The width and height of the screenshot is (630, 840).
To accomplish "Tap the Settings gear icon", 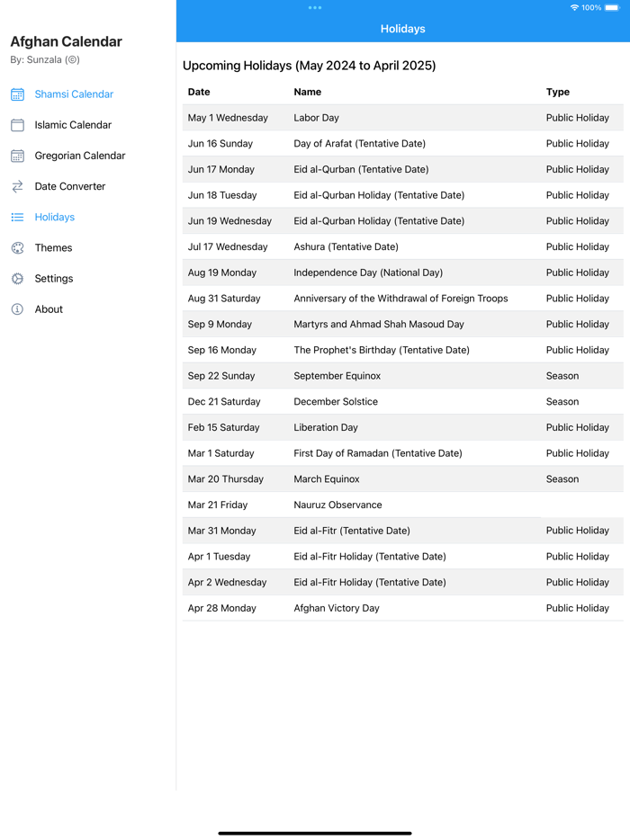I will tap(17, 279).
